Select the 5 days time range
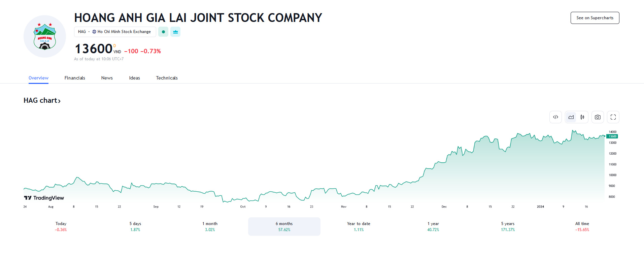 [x=135, y=226]
